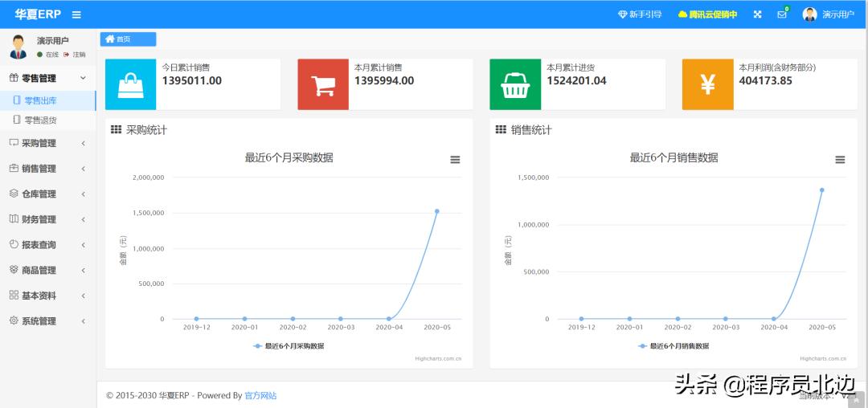Open the 新手引导 guide link
868x408 pixels.
tap(640, 15)
